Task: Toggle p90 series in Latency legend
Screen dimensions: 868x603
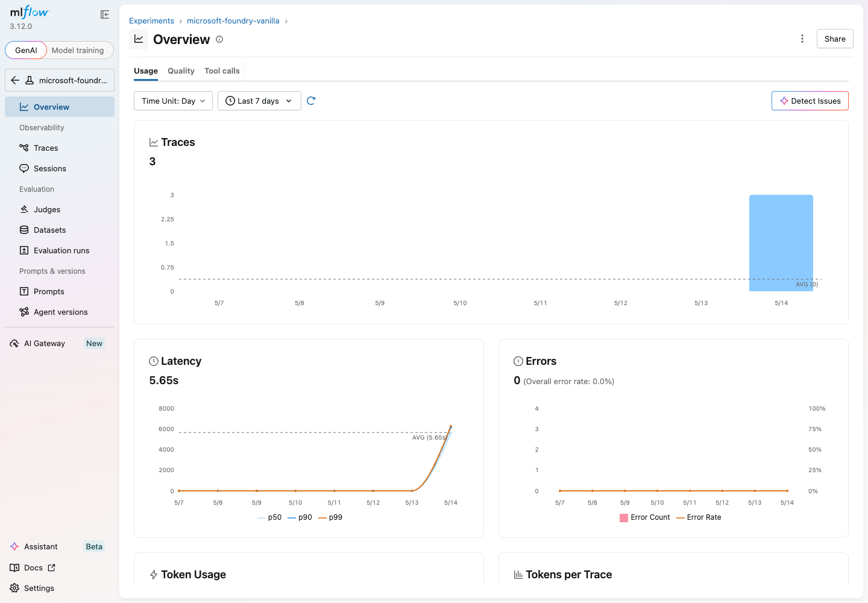Action: coord(300,517)
